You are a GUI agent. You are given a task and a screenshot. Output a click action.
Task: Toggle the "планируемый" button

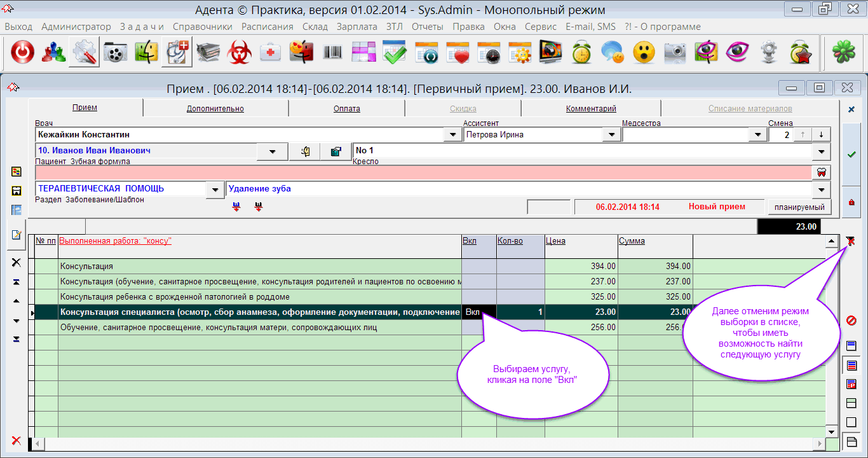pyautogui.click(x=799, y=207)
